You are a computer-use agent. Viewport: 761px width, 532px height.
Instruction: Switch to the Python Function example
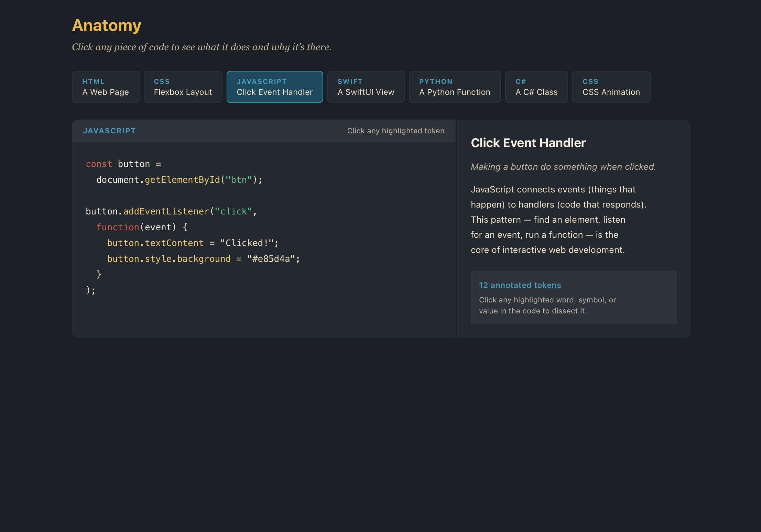[x=455, y=87]
